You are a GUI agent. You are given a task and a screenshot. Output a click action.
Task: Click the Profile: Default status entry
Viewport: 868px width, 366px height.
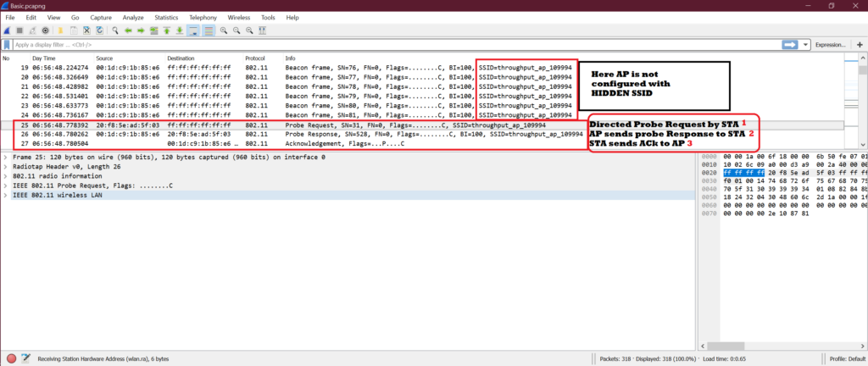[847, 359]
